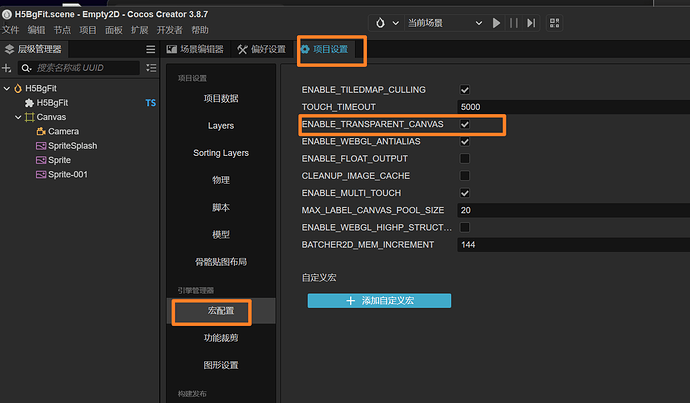Screen dimensions: 690x403
Task: Click the hierarchy search magnifier icon
Action: point(26,68)
